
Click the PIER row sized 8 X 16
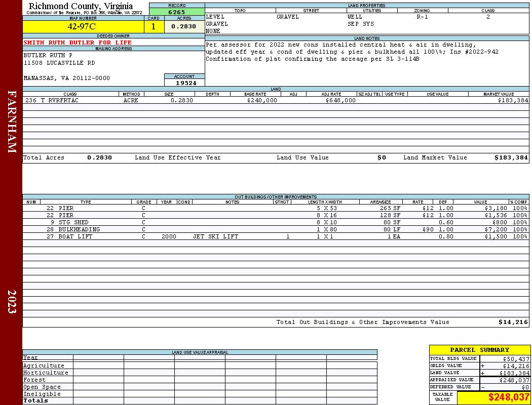pos(276,216)
